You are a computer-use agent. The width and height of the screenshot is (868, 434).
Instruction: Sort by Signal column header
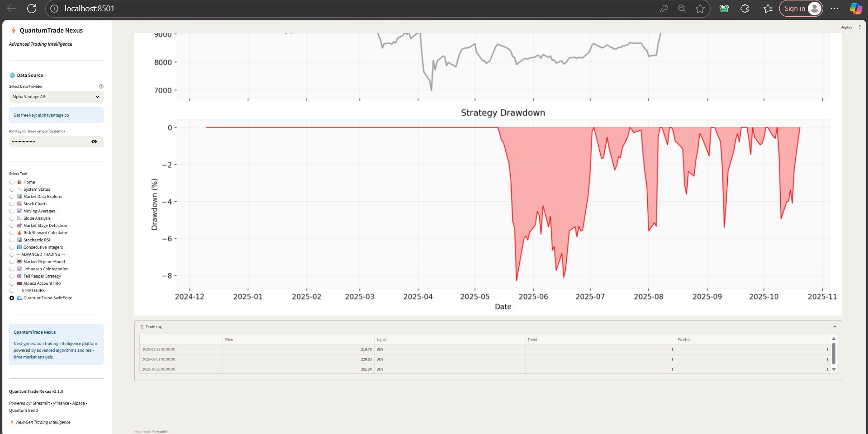450,340
